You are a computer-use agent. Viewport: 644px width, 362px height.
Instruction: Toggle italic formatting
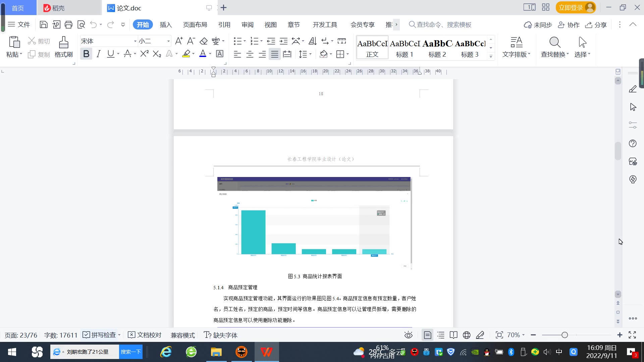tap(98, 54)
